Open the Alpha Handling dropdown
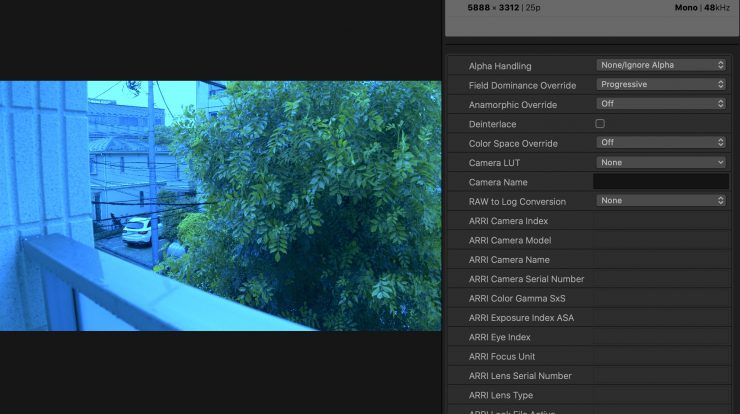 tap(661, 65)
